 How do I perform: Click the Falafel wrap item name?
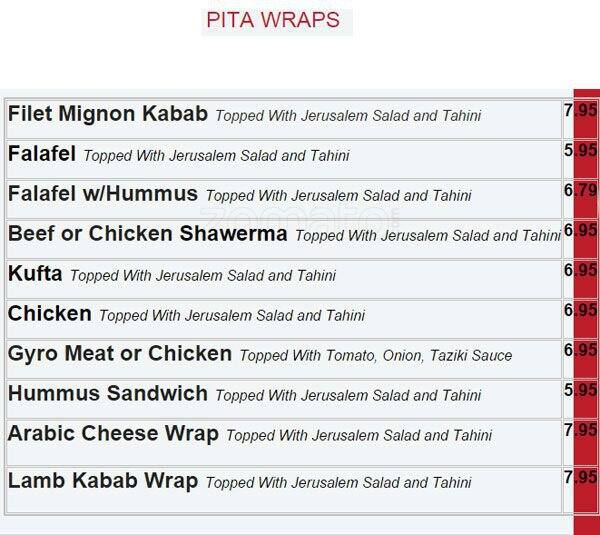click(42, 154)
